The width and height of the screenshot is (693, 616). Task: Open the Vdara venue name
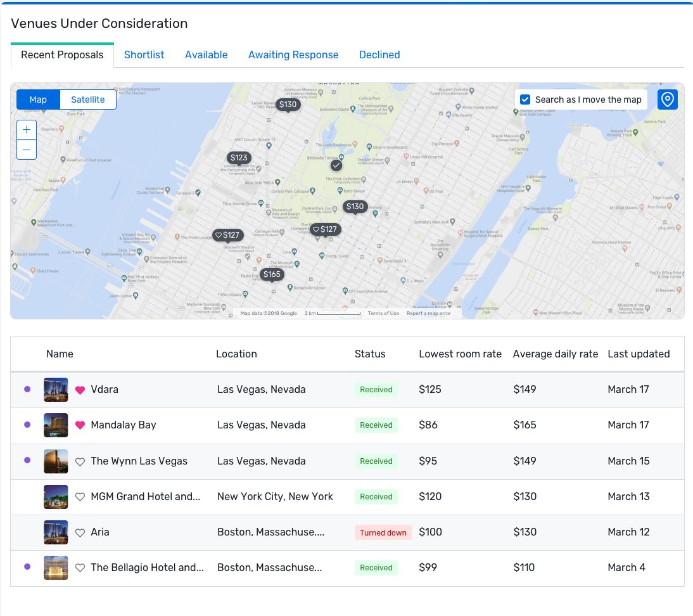tap(105, 390)
